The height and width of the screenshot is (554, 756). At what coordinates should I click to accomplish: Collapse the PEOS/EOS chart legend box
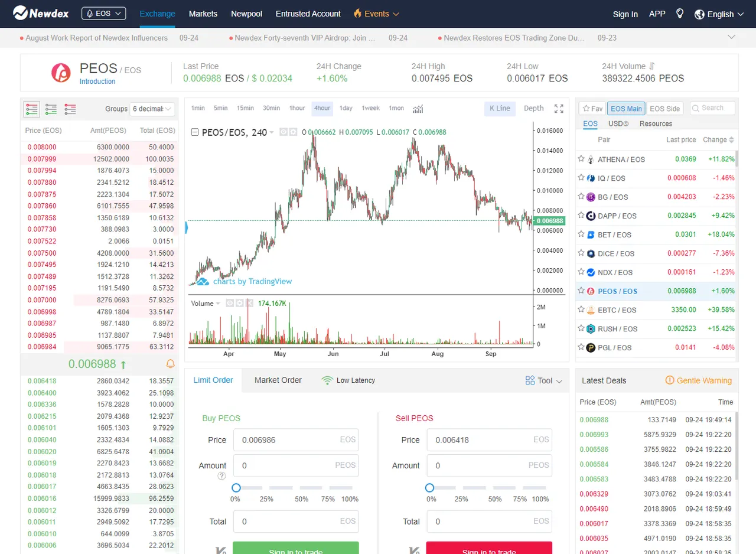[x=194, y=132]
